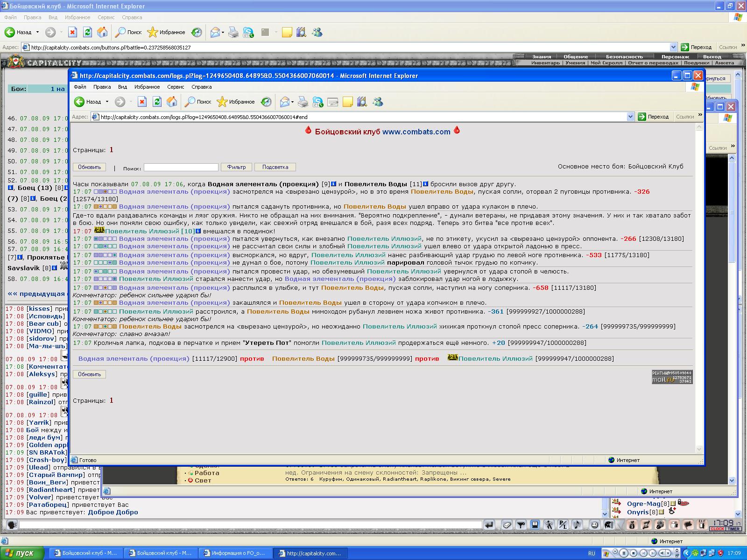This screenshot has height=560, width=747.
Task: Click the Home icon in the log window toolbar
Action: tap(172, 102)
